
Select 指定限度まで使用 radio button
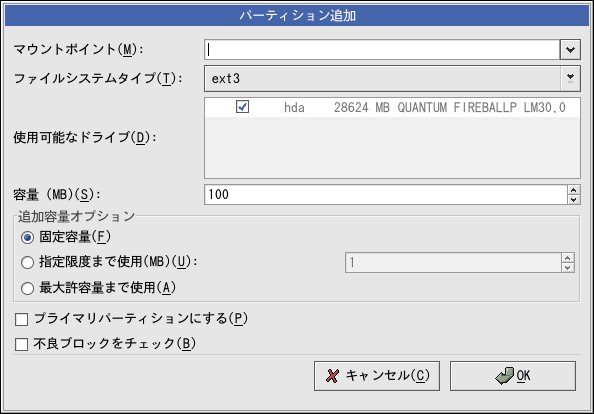pos(27,262)
